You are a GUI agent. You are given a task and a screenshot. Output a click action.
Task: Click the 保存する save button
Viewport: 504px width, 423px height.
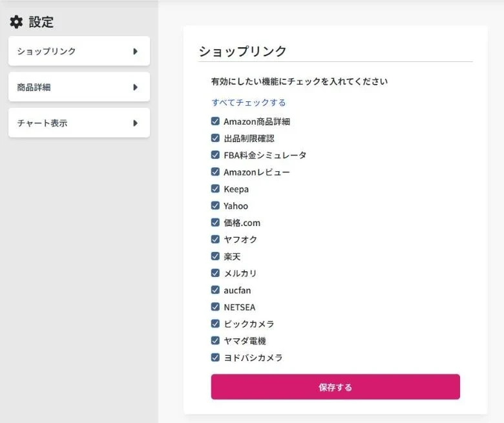335,387
